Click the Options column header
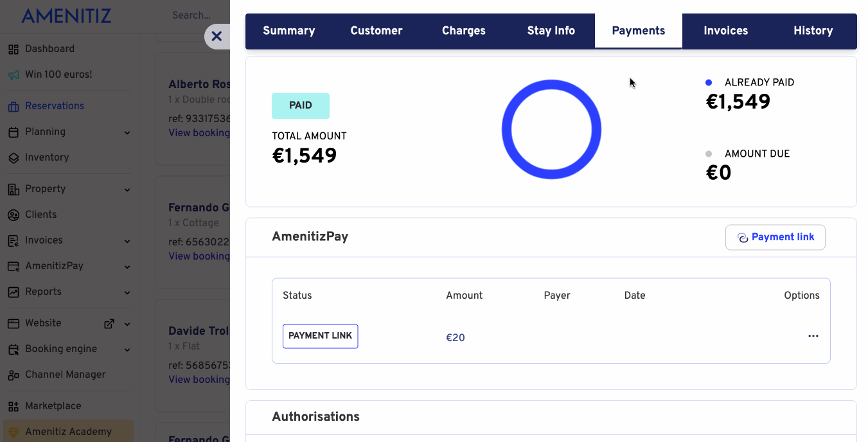868x442 pixels. [x=802, y=296]
